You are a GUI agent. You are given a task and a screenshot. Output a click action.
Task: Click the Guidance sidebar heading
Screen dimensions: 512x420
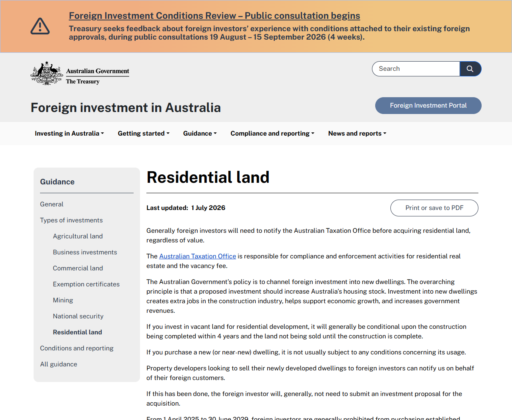57,182
